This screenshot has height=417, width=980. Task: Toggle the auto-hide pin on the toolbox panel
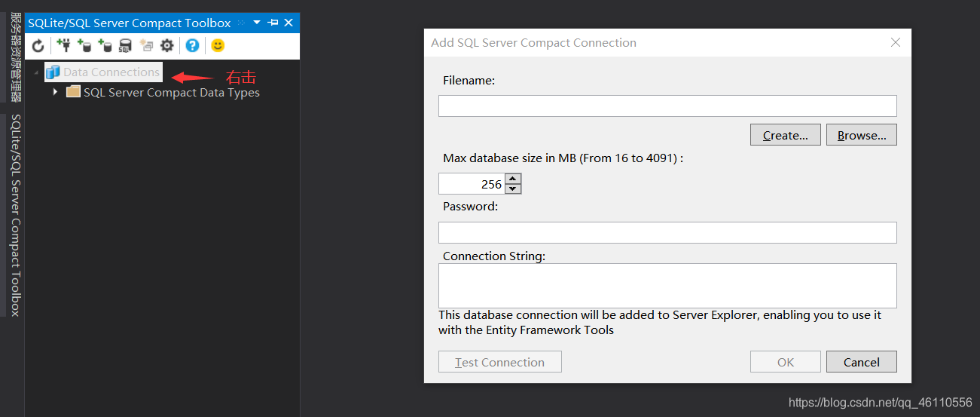point(273,23)
